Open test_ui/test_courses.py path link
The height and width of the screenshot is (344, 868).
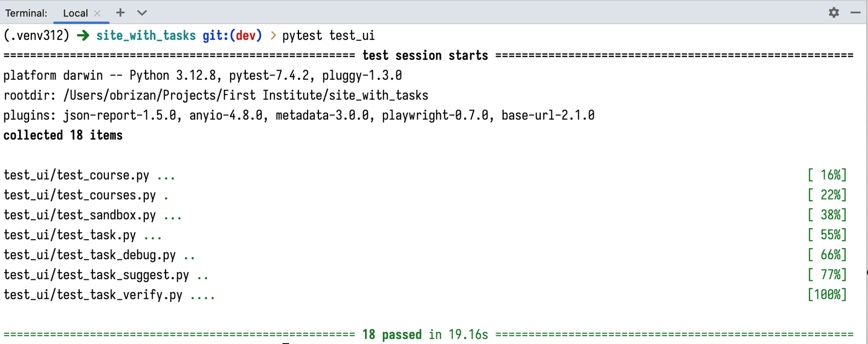click(79, 195)
